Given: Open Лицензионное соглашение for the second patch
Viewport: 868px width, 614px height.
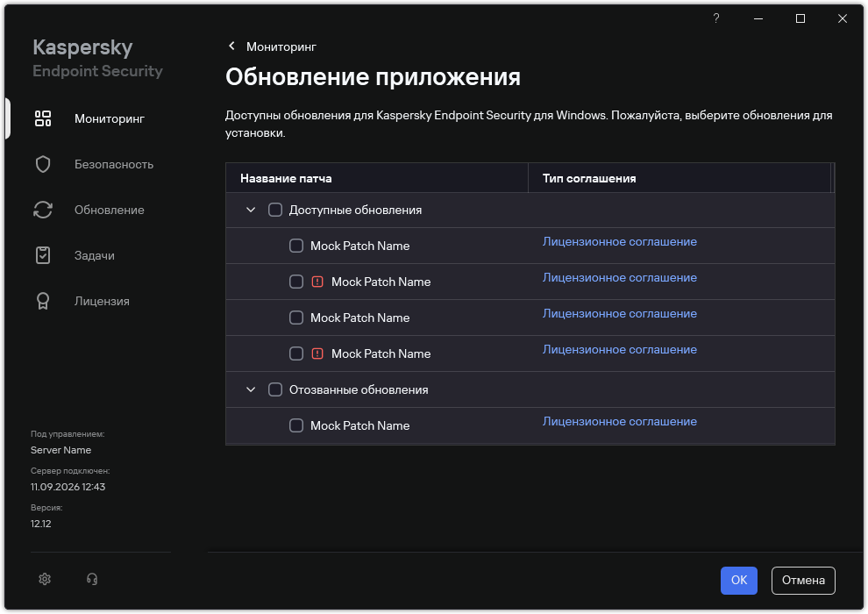Looking at the screenshot, I should pos(620,278).
